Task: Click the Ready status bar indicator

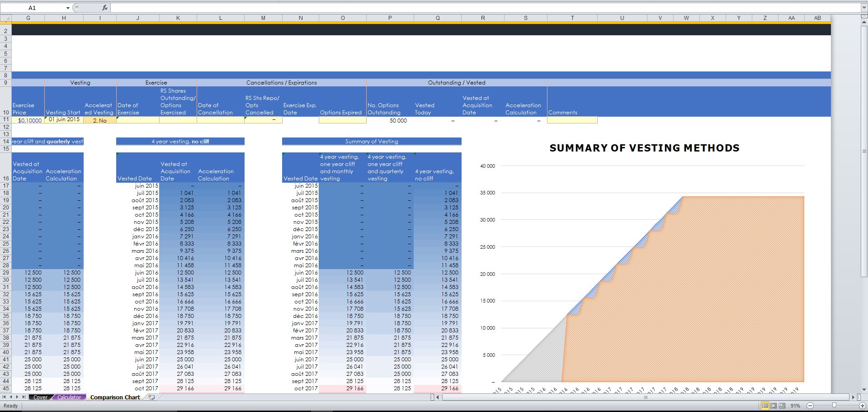Action: [x=11, y=406]
